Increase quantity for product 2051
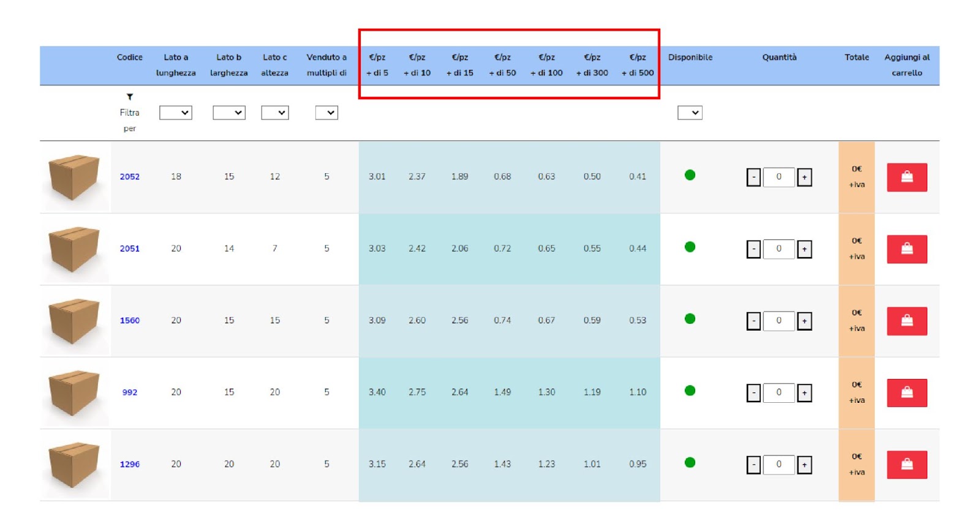 point(804,249)
